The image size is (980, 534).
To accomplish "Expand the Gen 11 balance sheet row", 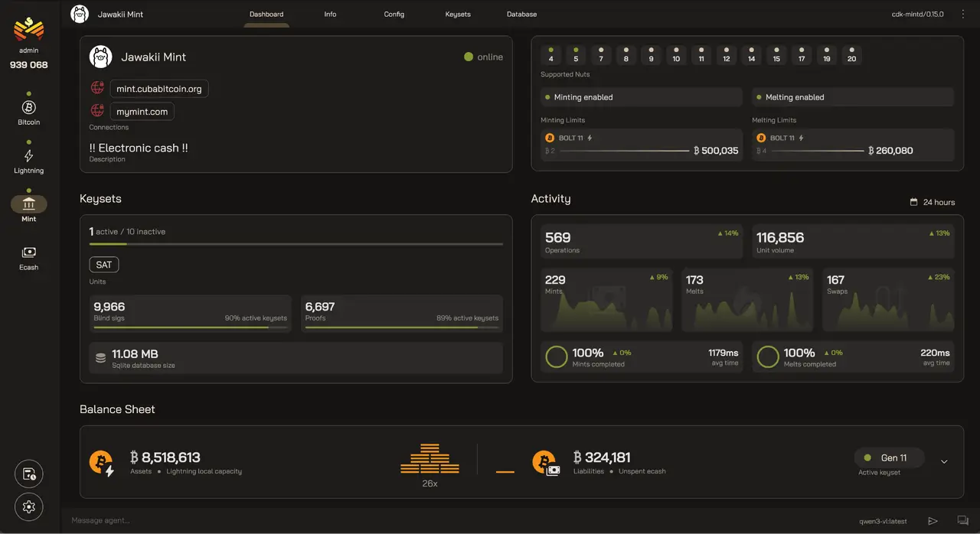I will tap(944, 461).
